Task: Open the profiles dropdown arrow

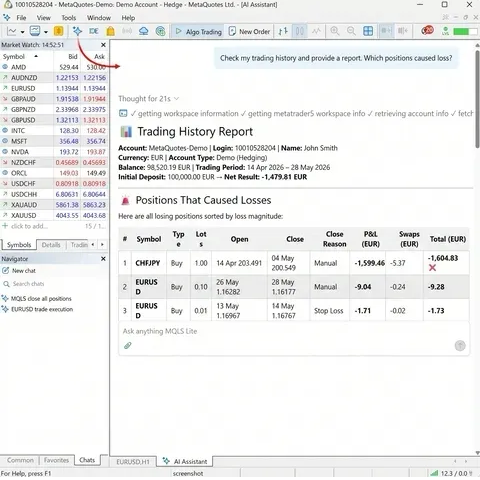Action: click(46, 32)
